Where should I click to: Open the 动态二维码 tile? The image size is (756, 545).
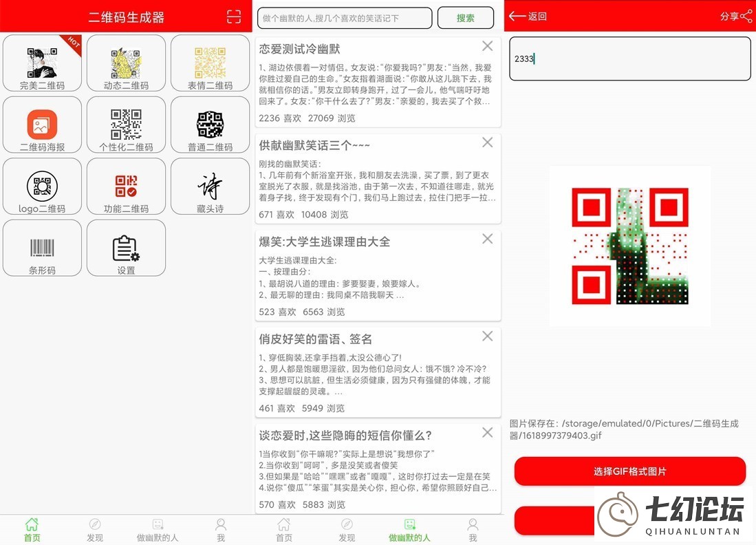coord(127,63)
